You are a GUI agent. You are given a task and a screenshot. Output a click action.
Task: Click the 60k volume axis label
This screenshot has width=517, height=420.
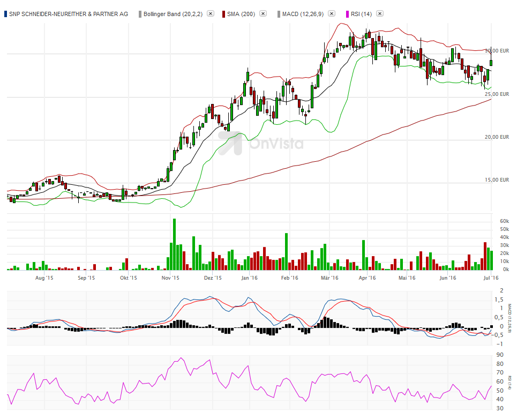(505, 221)
